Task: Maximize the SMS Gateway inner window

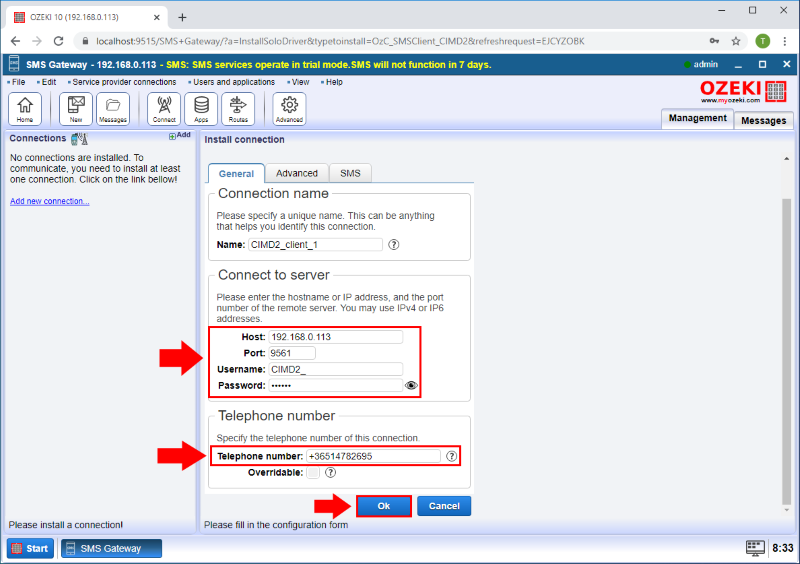Action: (x=762, y=64)
